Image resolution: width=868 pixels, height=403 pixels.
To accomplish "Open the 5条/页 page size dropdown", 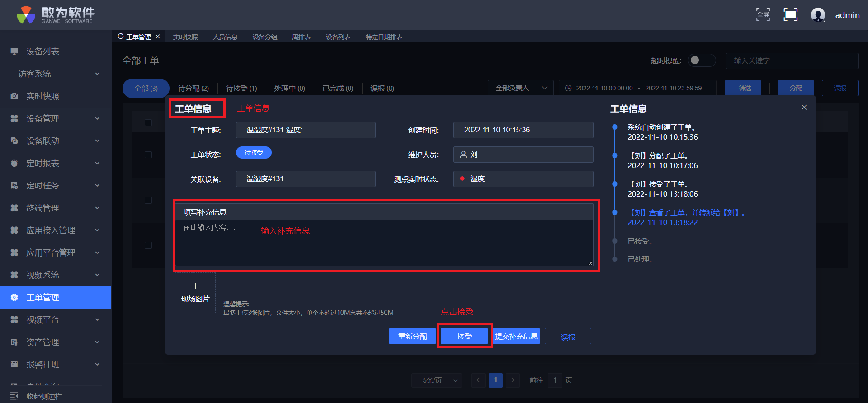I will pos(437,380).
